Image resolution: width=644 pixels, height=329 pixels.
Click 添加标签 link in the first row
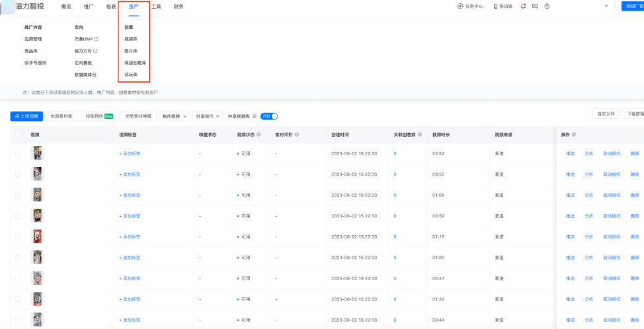click(x=130, y=154)
